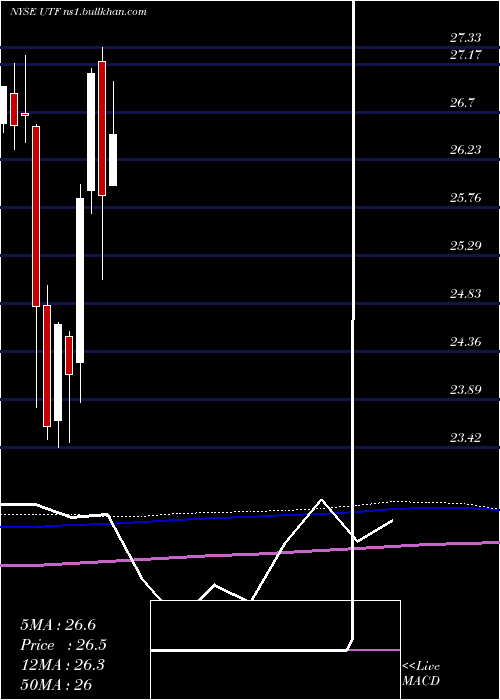Click the 23.89 price level label
The width and height of the screenshot is (500, 700).
(x=466, y=390)
